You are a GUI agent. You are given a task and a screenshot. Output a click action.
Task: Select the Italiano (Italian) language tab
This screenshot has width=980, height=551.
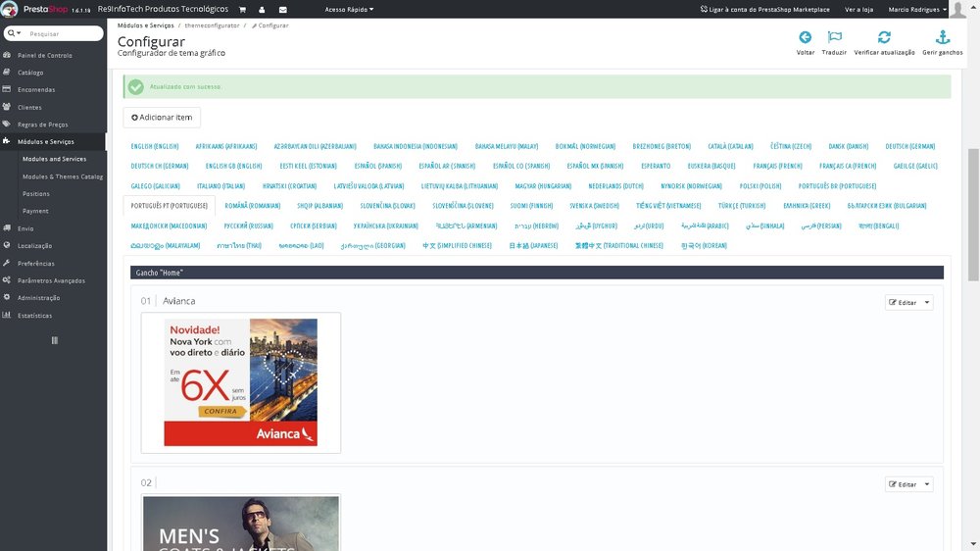220,185
